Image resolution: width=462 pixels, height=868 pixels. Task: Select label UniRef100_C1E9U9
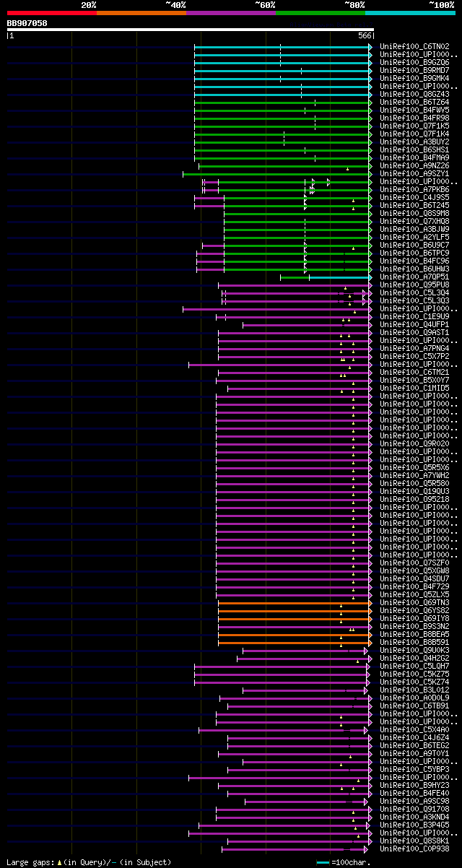(416, 317)
